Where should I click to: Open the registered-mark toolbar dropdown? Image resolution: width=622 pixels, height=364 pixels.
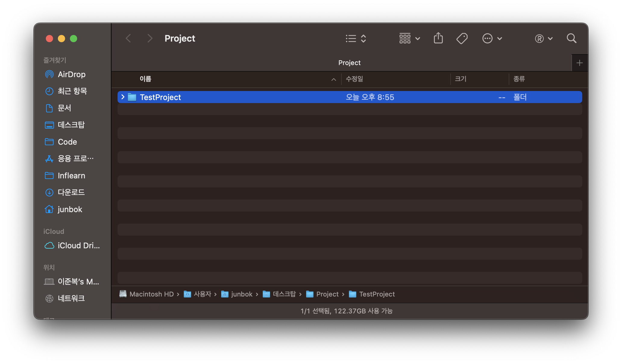pos(543,38)
